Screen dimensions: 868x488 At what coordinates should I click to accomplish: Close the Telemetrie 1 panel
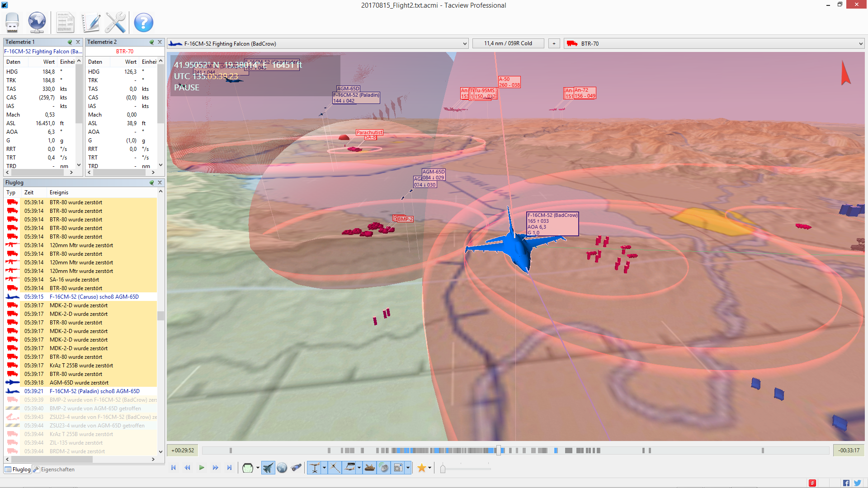click(78, 42)
